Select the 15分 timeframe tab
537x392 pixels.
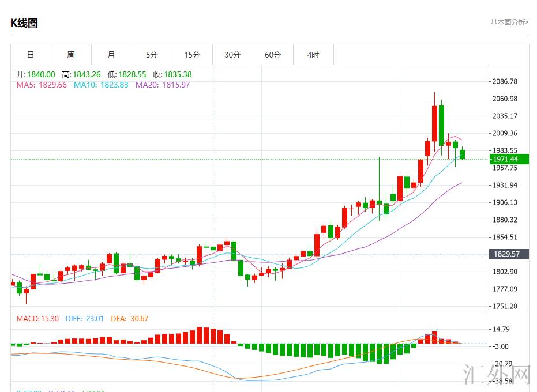click(x=192, y=55)
